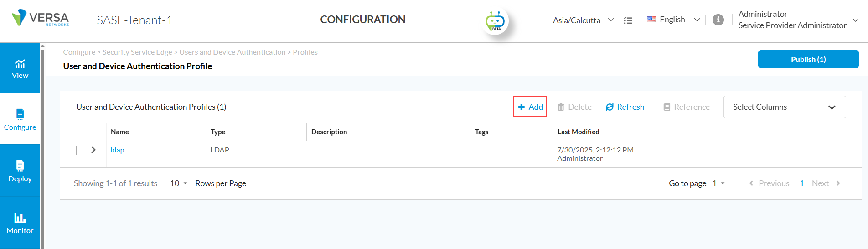The width and height of the screenshot is (868, 249).
Task: Open the Deploy sidebar tab
Action: [20, 171]
